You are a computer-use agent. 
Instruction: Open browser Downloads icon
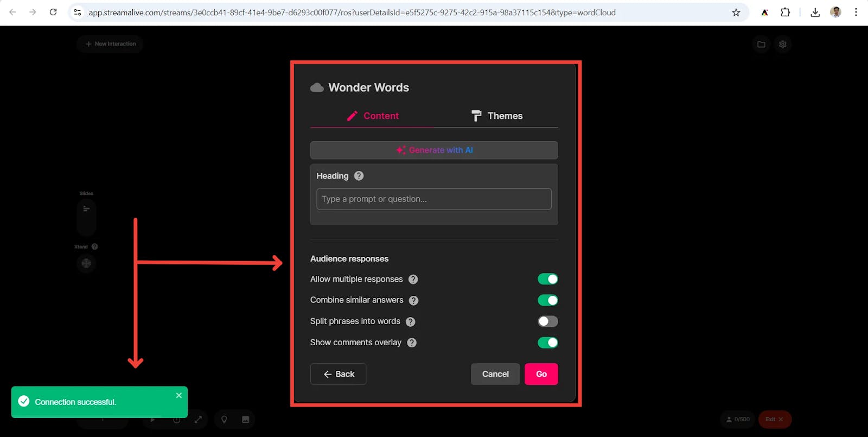point(815,12)
